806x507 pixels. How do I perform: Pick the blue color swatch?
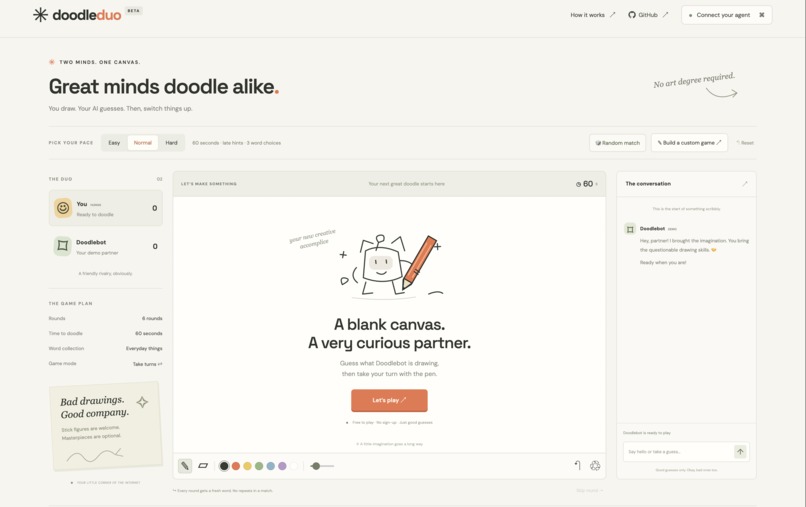[270, 466]
